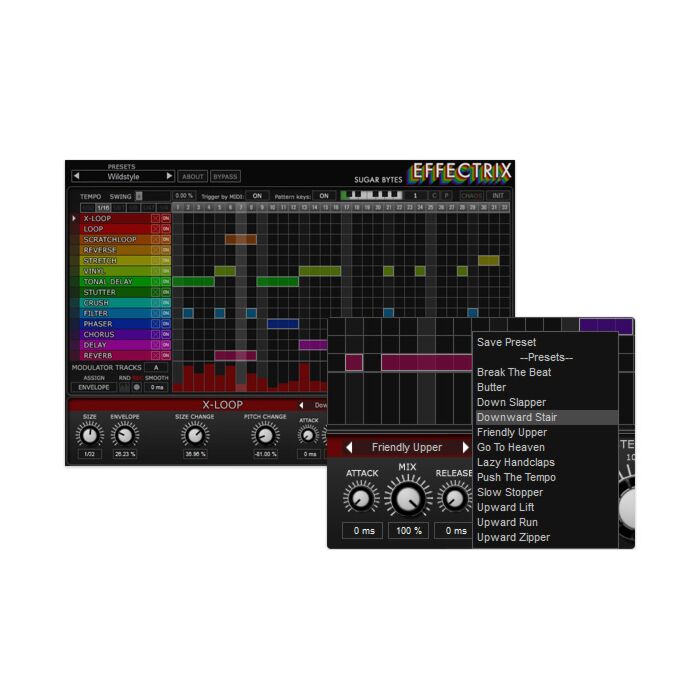This screenshot has height=700, width=700.
Task: Clear the REVERSE track with its X icon
Action: [x=155, y=250]
